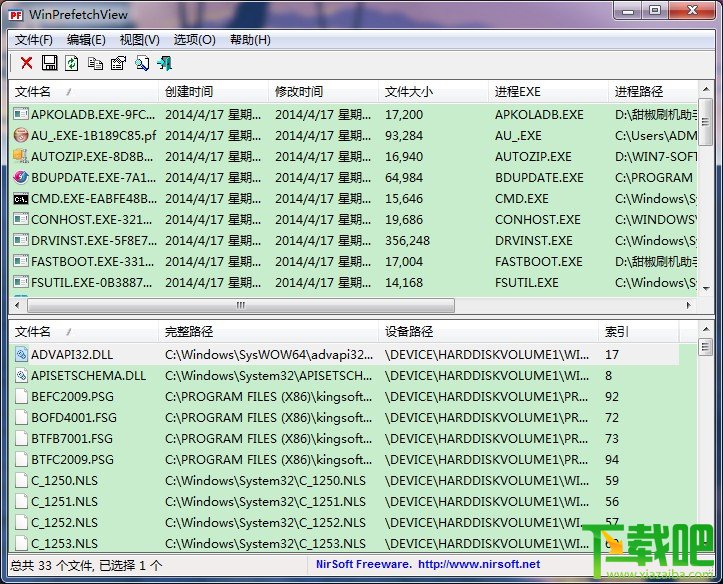Viewport: 723px width, 584px height.
Task: Click the FSUTIL.EXE row icon
Action: (21, 282)
